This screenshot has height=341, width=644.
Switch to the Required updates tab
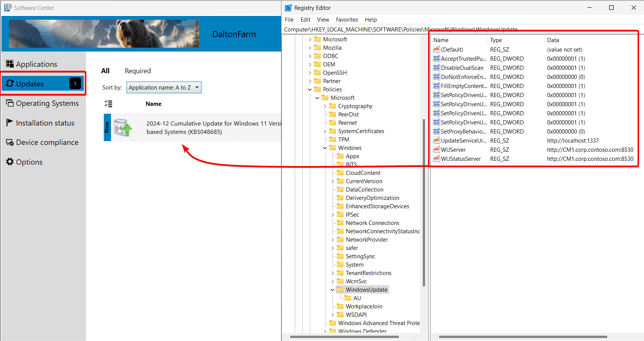138,71
